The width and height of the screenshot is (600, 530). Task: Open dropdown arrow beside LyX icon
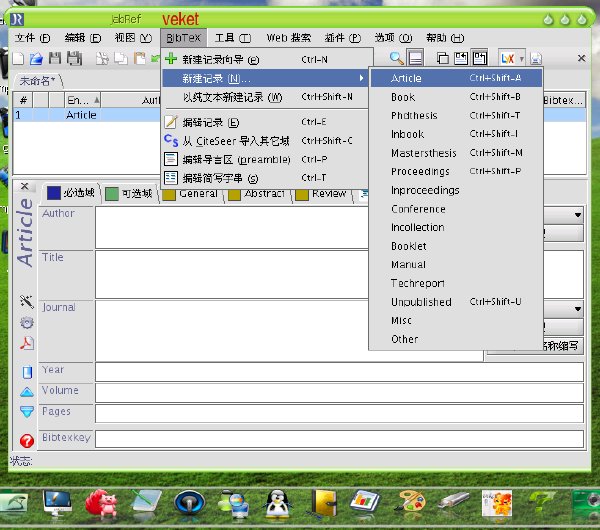[521, 59]
